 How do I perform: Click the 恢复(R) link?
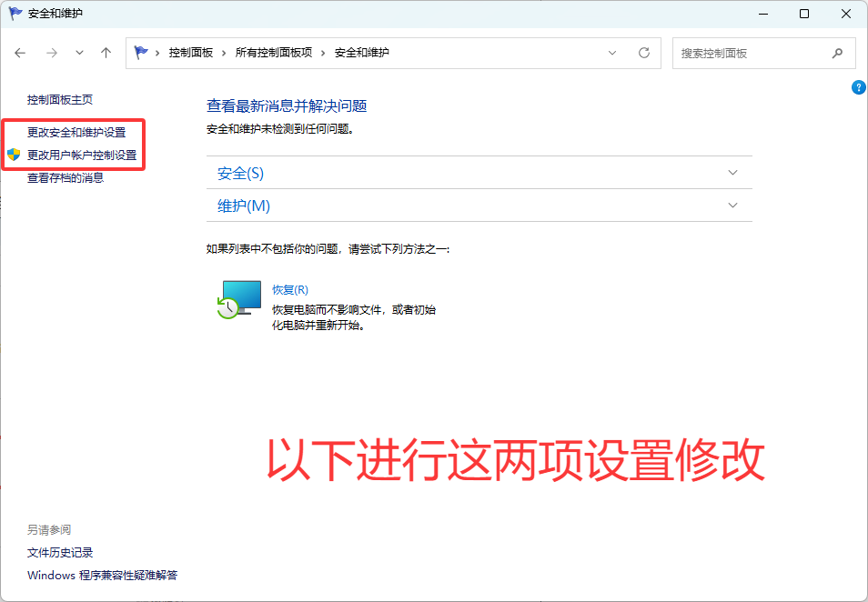[288, 289]
